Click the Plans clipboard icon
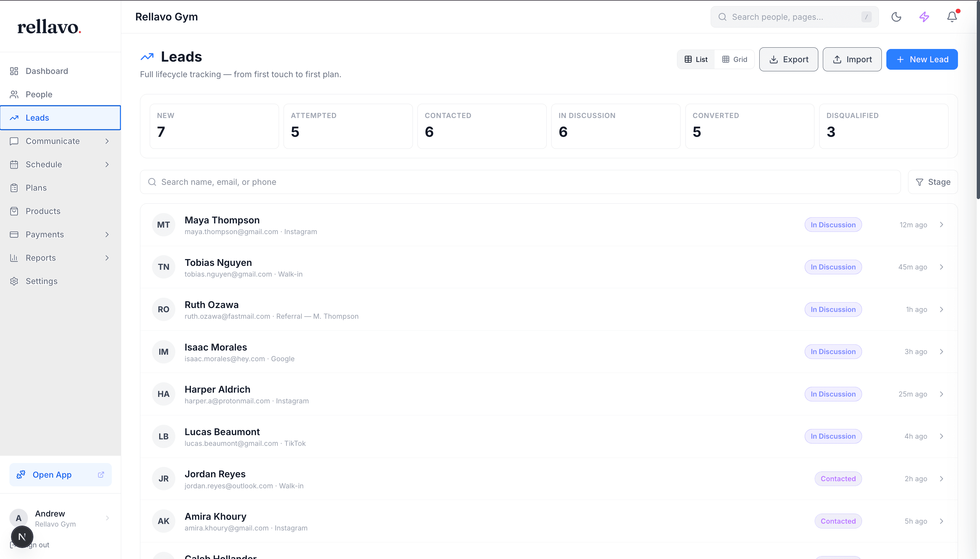980x559 pixels. 14,188
